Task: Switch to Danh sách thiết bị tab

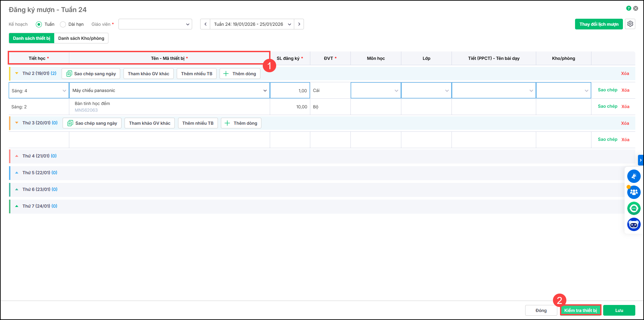Action: click(x=31, y=38)
